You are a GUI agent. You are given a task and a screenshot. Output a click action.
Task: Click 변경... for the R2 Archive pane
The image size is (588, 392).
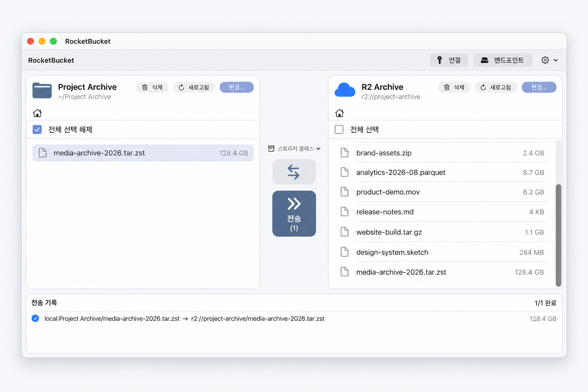point(539,87)
